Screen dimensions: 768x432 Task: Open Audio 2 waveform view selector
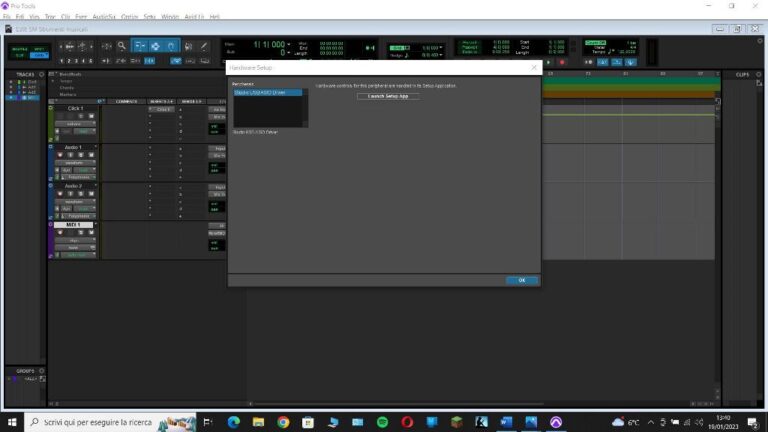(x=75, y=201)
